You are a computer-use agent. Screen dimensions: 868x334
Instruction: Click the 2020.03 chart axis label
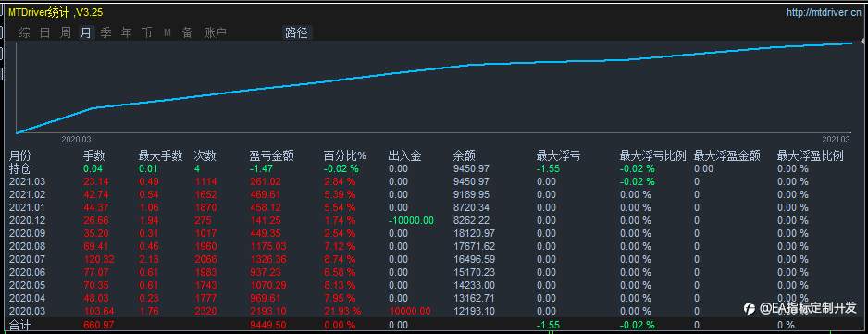pyautogui.click(x=76, y=140)
